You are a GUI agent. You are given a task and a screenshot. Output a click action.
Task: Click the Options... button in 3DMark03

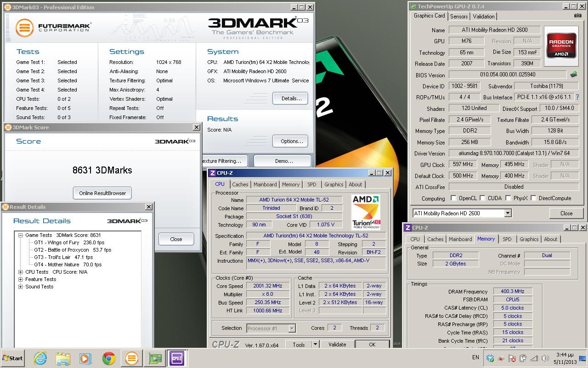coord(290,141)
